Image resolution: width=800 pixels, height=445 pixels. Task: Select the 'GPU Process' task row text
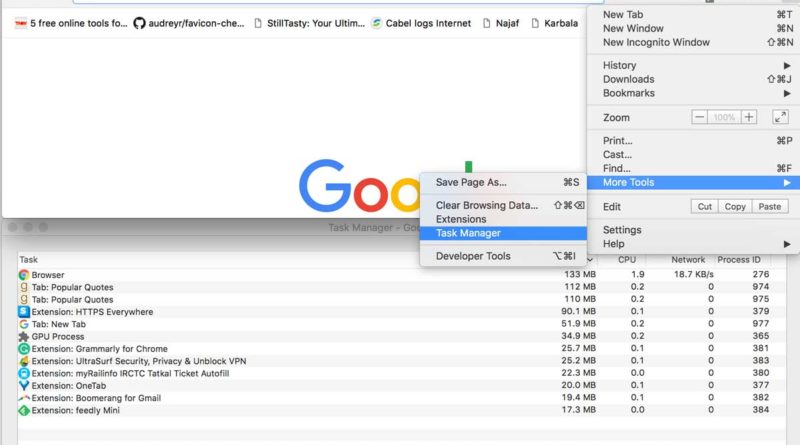click(x=58, y=337)
